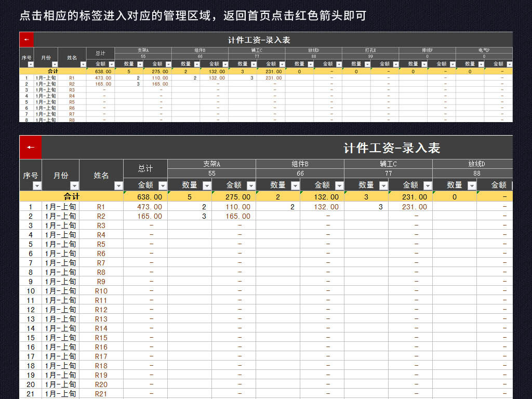532x399 pixels.
Task: Open the 序号 filter dropdown in the large lower table
Action: [x=37, y=185]
